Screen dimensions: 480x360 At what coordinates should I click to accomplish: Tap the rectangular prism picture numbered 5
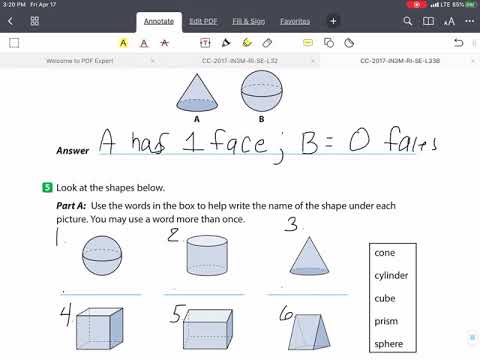(208, 329)
